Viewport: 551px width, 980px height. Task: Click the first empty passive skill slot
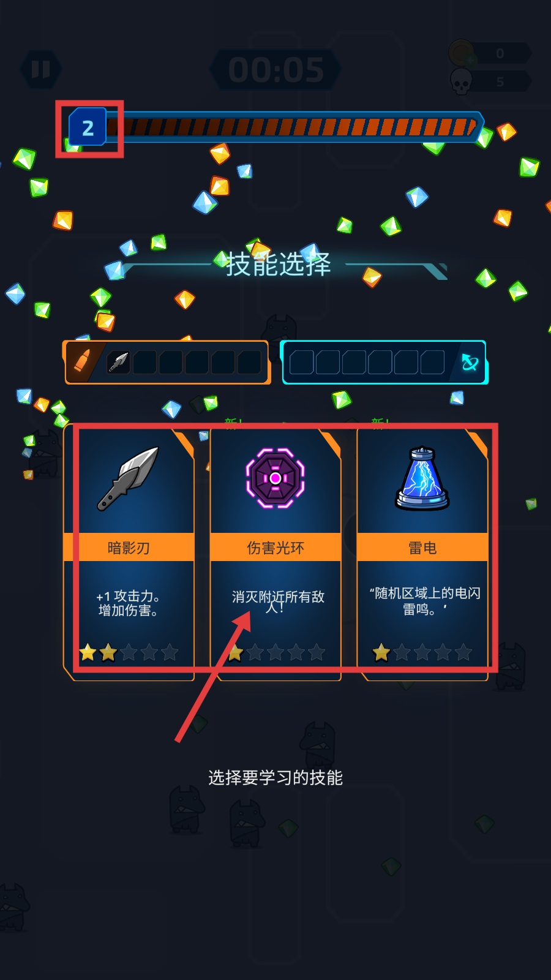tap(301, 363)
